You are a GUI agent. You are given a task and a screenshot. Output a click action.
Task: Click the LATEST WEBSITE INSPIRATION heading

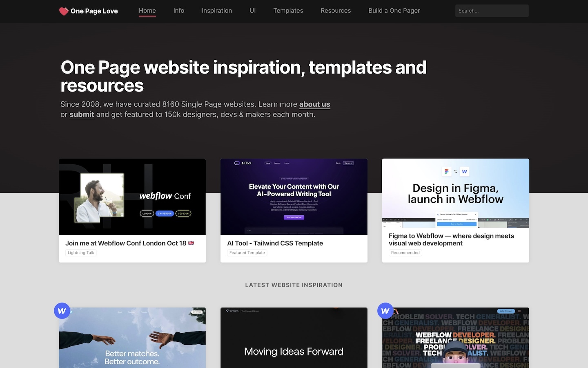pos(294,285)
